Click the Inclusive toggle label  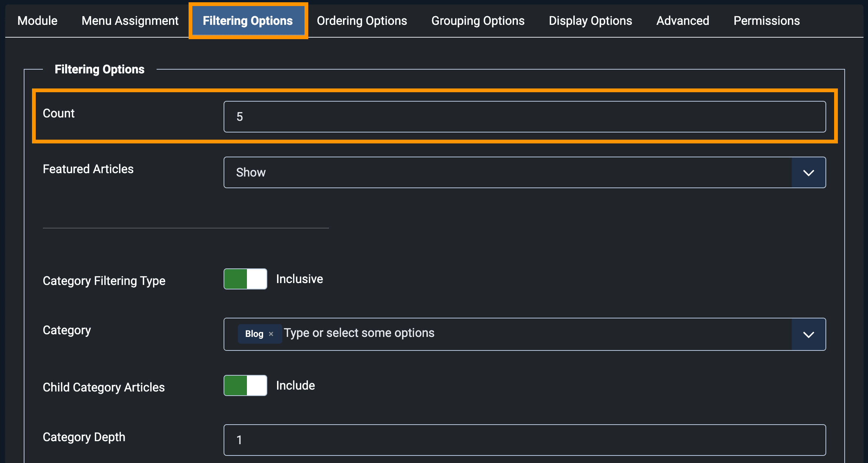tap(299, 279)
